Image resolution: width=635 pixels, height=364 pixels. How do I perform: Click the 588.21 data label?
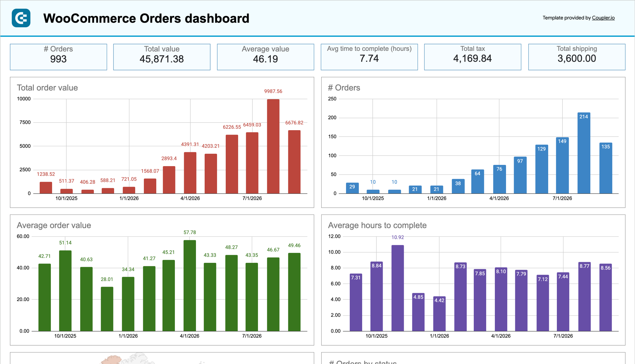pos(108,180)
